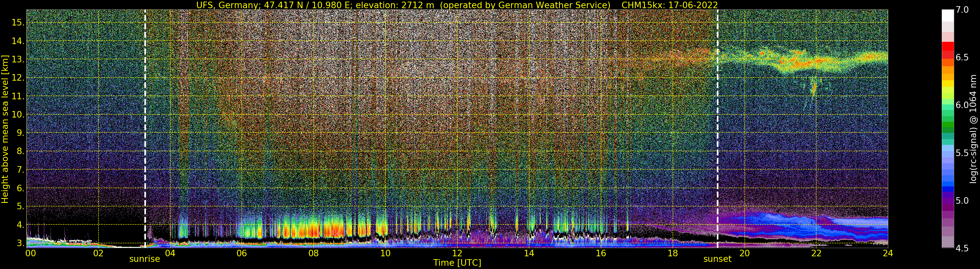Click the '16' time tick label

tap(601, 253)
